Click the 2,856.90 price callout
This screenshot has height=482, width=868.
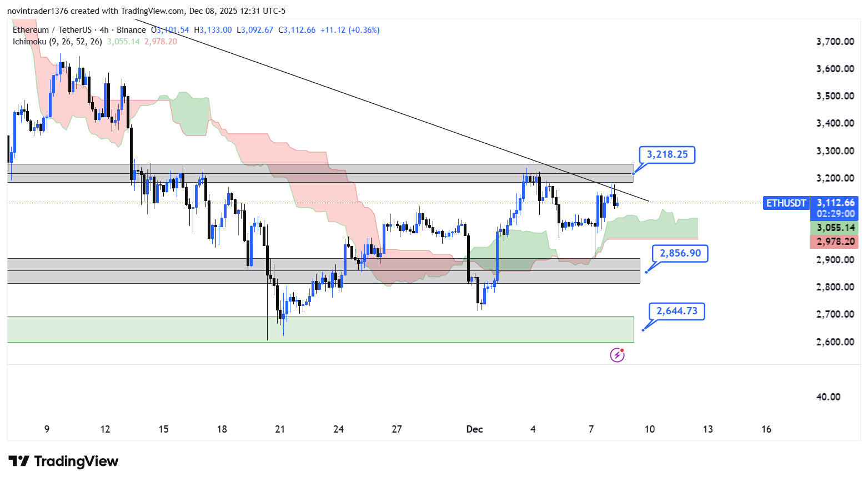pos(680,253)
